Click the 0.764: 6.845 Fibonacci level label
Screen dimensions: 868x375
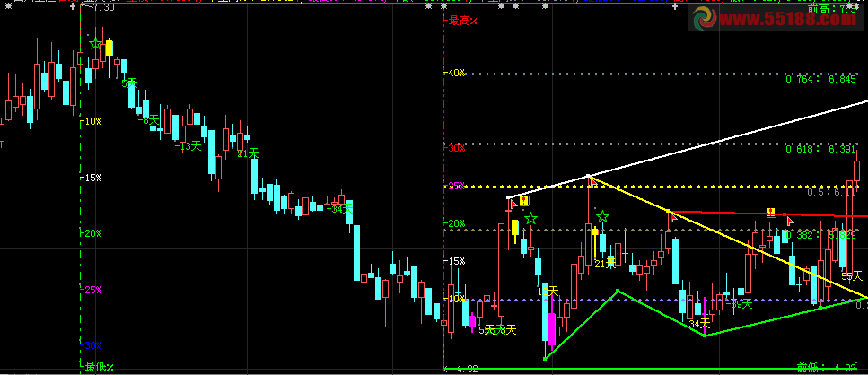coord(821,80)
